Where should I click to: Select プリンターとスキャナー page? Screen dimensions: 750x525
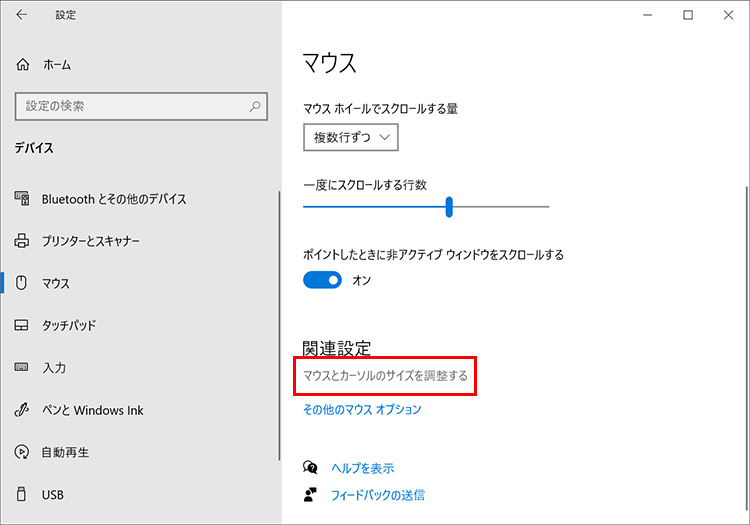tap(91, 241)
